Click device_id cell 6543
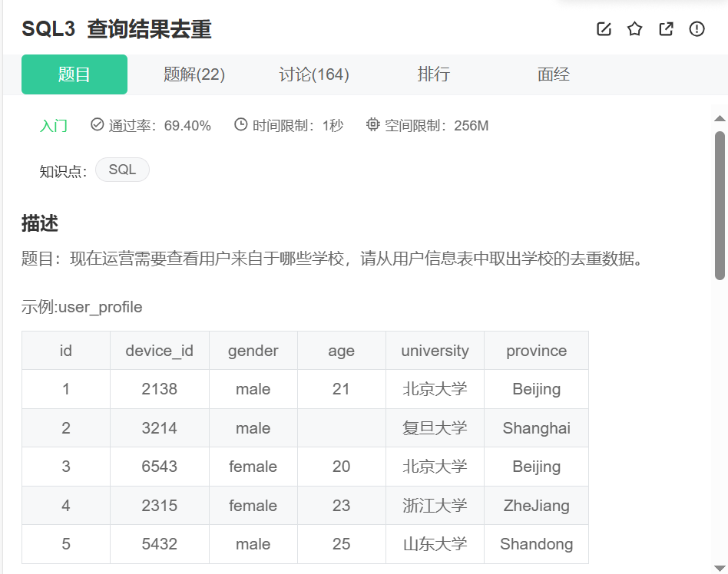 point(159,467)
